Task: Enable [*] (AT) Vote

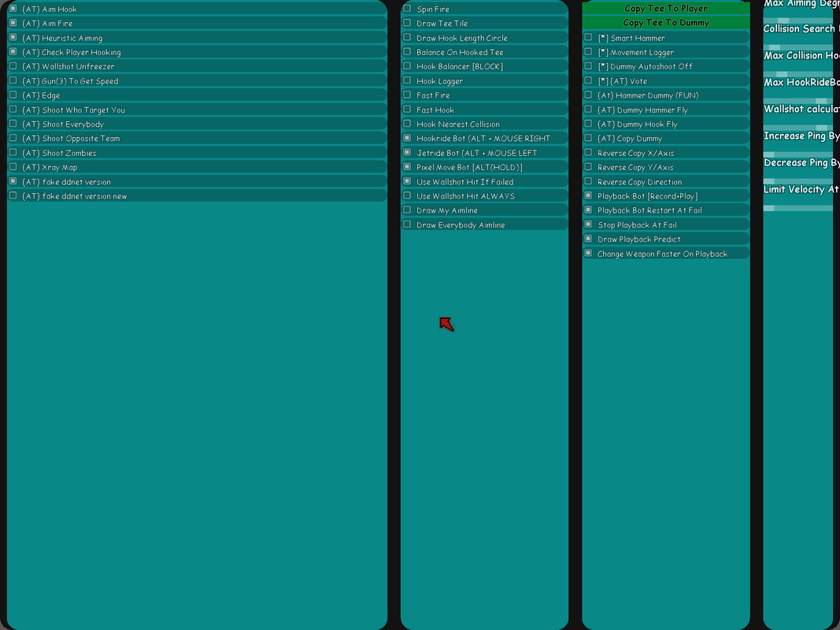Action: click(588, 80)
